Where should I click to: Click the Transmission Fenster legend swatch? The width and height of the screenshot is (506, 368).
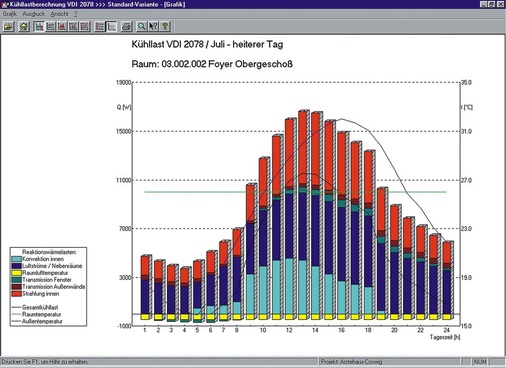17,280
